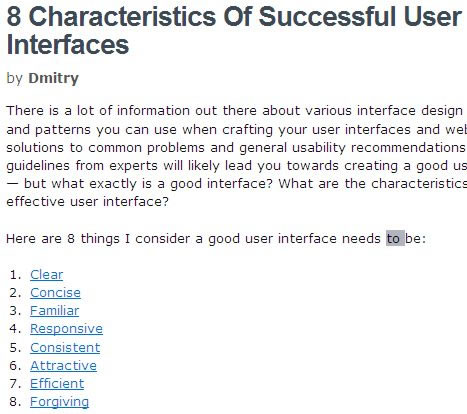Click list number 1 beside Clear
The height and width of the screenshot is (414, 467).
coord(15,275)
